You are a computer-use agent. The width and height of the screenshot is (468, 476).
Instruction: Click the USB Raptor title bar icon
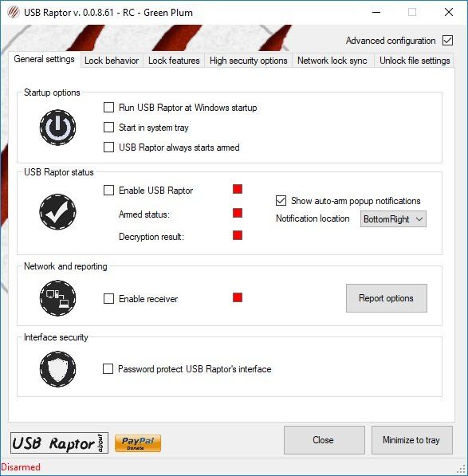[x=13, y=13]
